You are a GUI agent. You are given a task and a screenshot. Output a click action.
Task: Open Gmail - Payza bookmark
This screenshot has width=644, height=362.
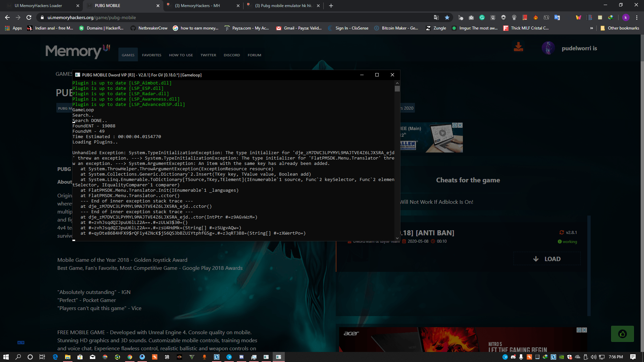(299, 28)
